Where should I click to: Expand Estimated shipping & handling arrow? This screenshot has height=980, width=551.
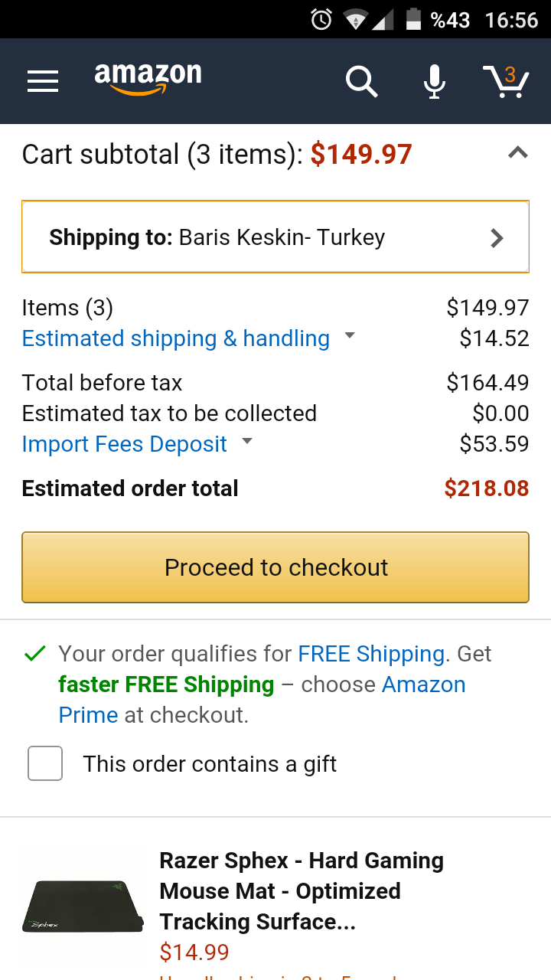[x=350, y=335]
